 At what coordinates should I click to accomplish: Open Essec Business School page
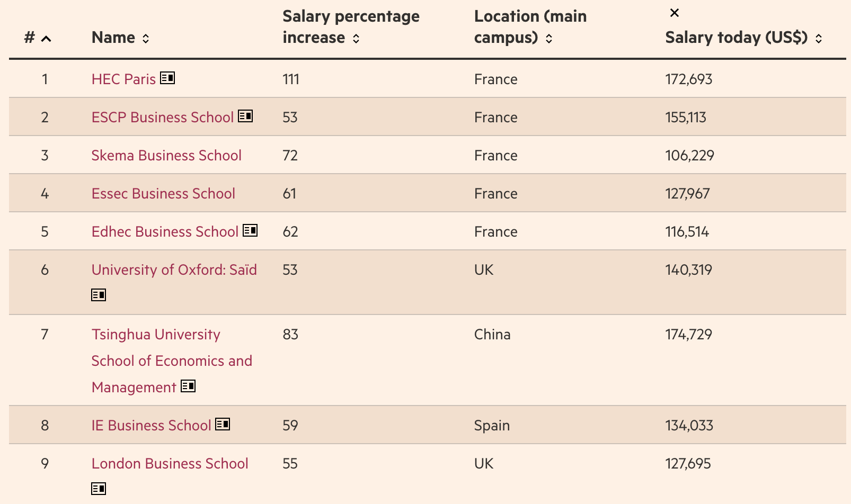(x=163, y=194)
